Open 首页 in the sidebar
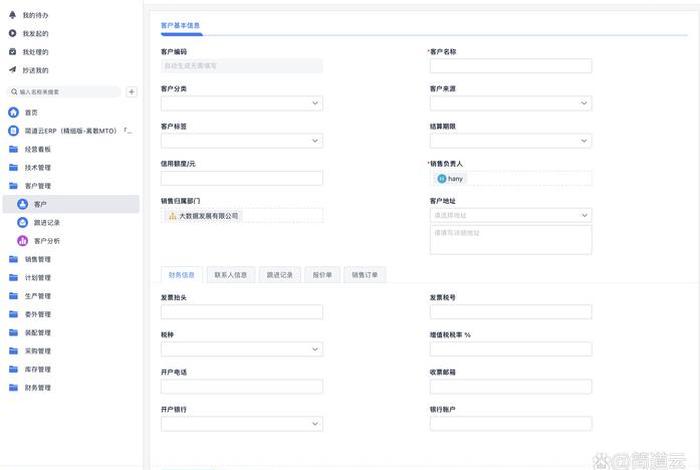Viewport: 700px width, 470px height. (x=31, y=112)
